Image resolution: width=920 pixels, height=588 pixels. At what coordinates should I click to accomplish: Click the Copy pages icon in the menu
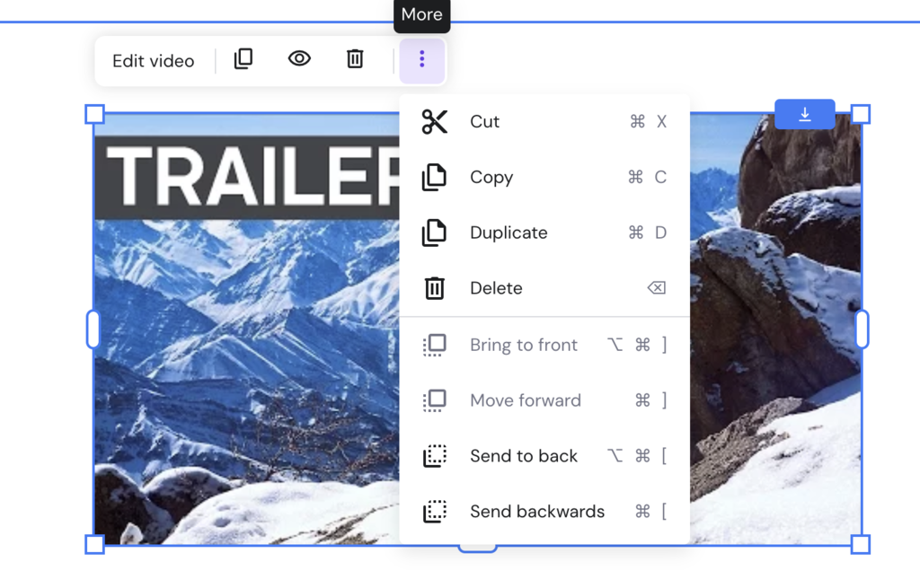point(435,177)
